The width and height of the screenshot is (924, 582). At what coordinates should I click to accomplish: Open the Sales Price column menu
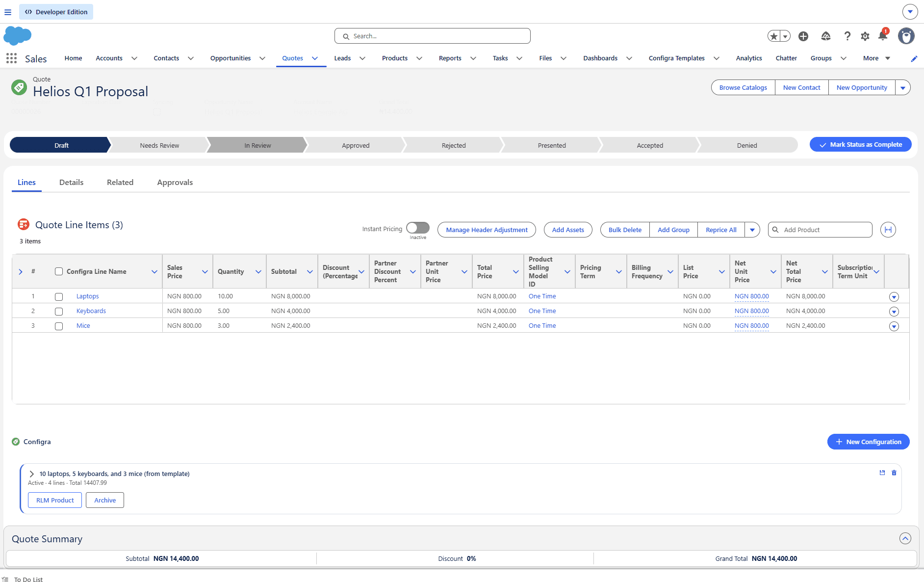pos(205,272)
